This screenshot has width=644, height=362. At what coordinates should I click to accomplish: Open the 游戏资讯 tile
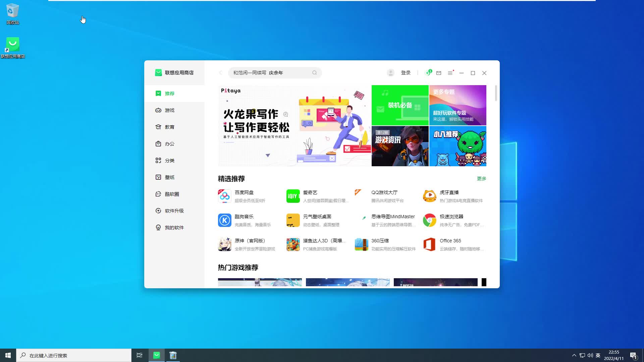coord(400,146)
